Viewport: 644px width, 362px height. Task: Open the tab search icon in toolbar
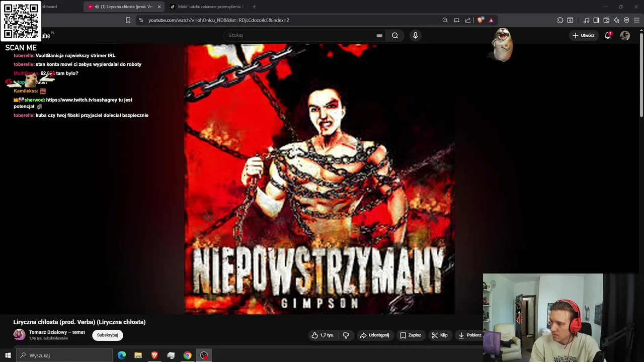point(570,20)
